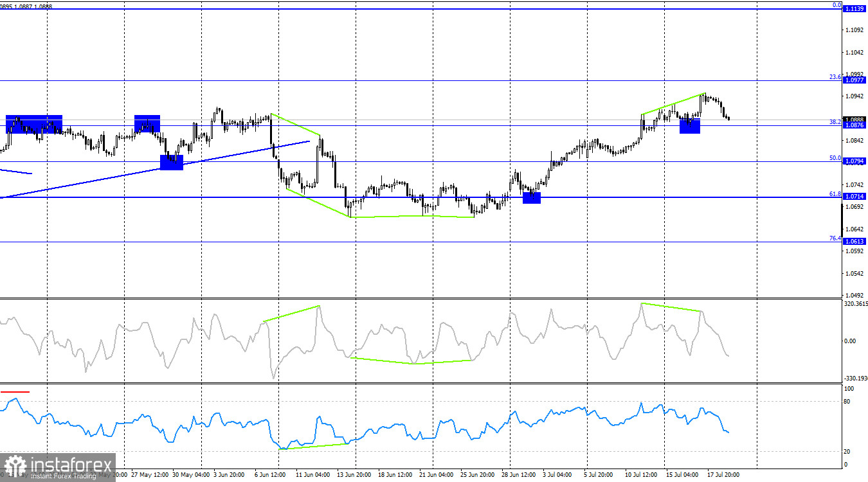Click the 5 Jul 20:00 date label
Image resolution: width=868 pixels, height=482 pixels.
tap(599, 476)
